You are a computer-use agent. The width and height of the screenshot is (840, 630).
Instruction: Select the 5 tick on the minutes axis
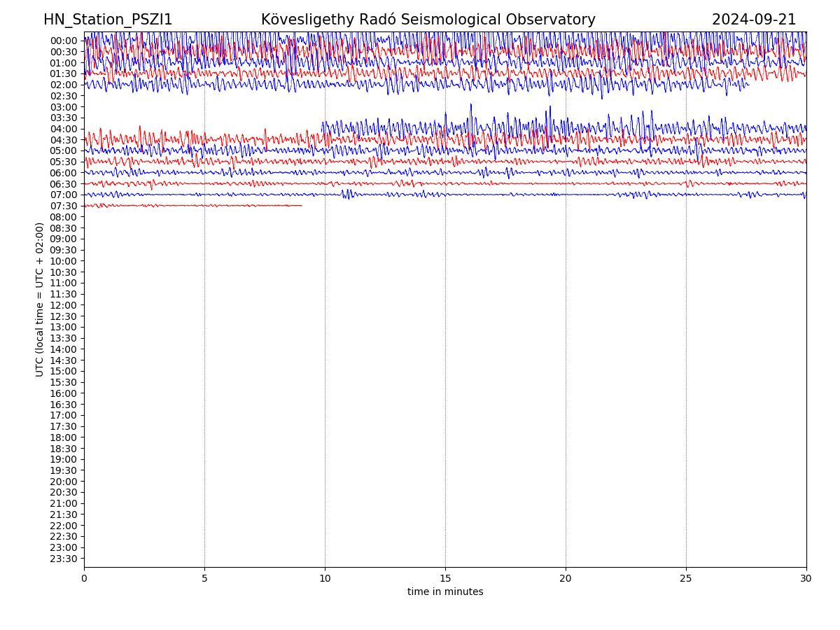(x=204, y=579)
